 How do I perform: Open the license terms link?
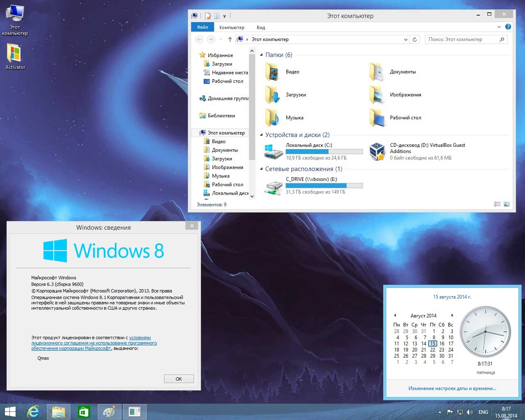[x=94, y=343]
